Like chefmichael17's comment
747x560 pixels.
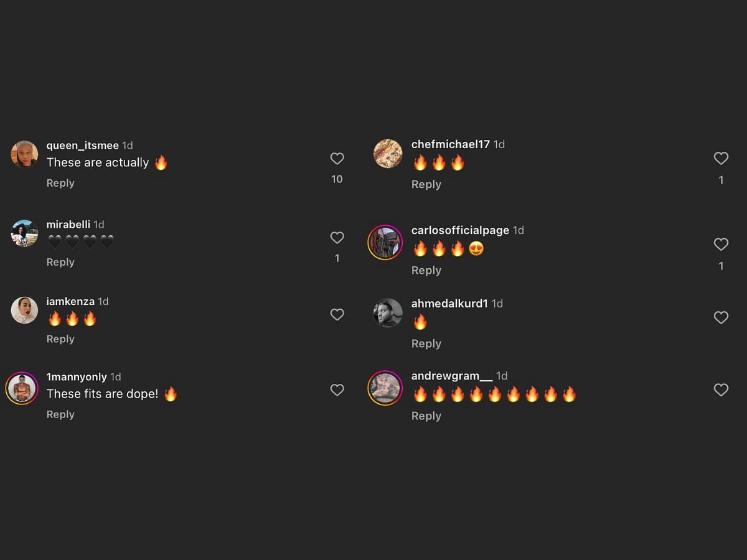pyautogui.click(x=721, y=159)
